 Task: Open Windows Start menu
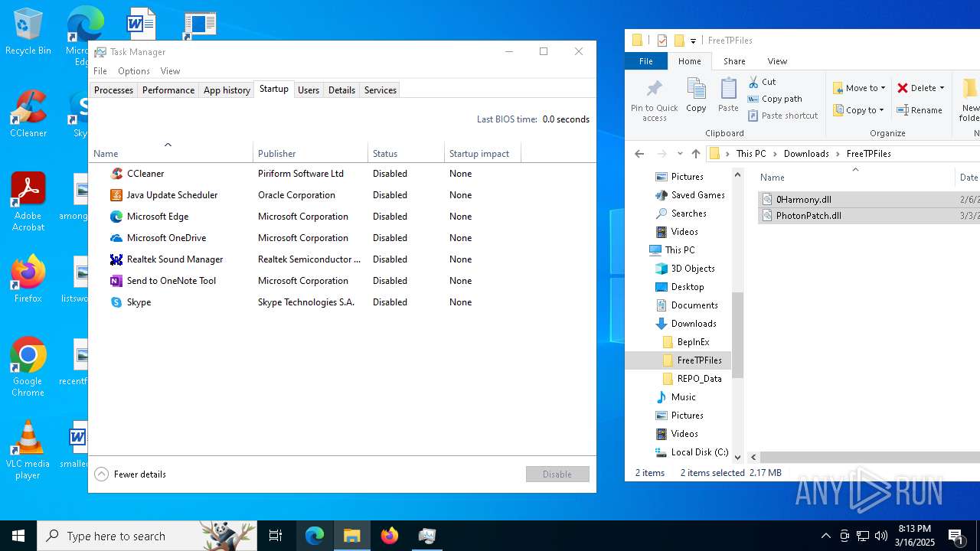[x=18, y=536]
